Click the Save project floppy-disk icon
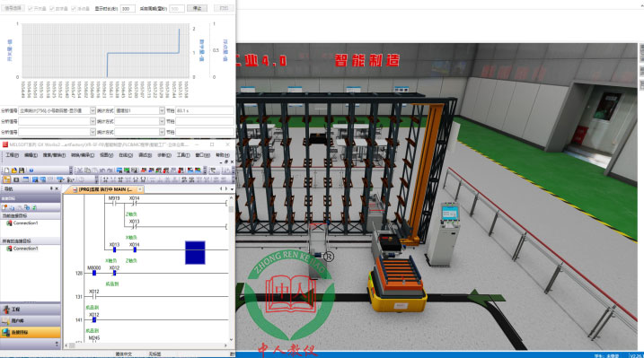 click(x=22, y=170)
